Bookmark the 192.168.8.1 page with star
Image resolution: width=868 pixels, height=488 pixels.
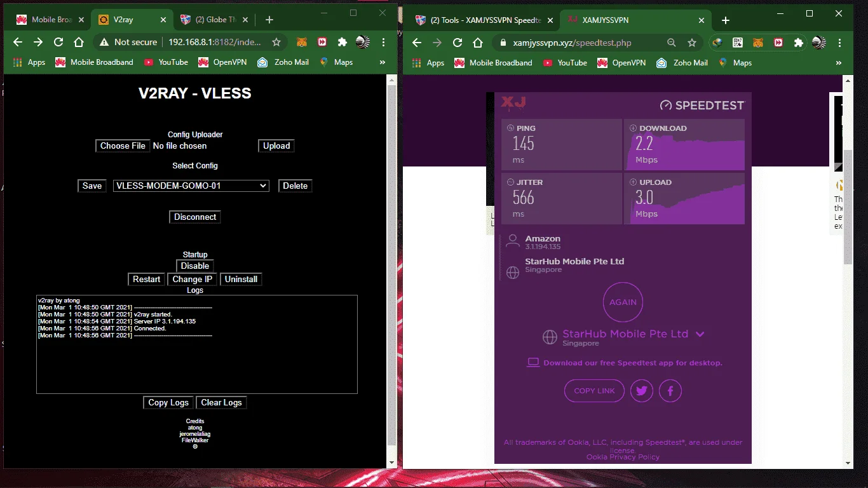tap(276, 42)
